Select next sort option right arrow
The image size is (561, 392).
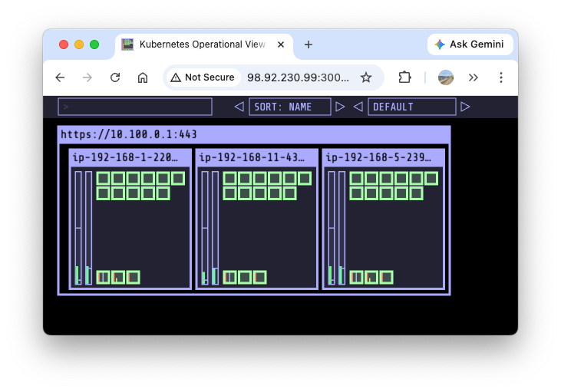[x=340, y=107]
